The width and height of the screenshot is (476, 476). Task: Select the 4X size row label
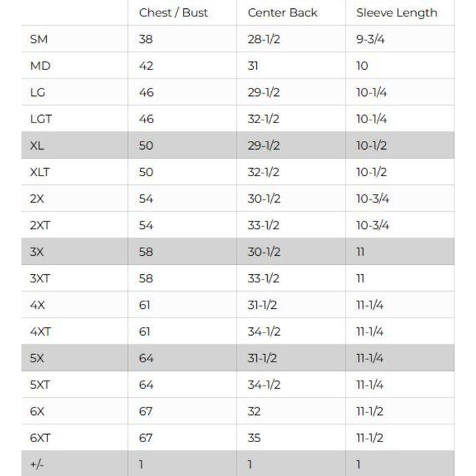click(x=37, y=305)
